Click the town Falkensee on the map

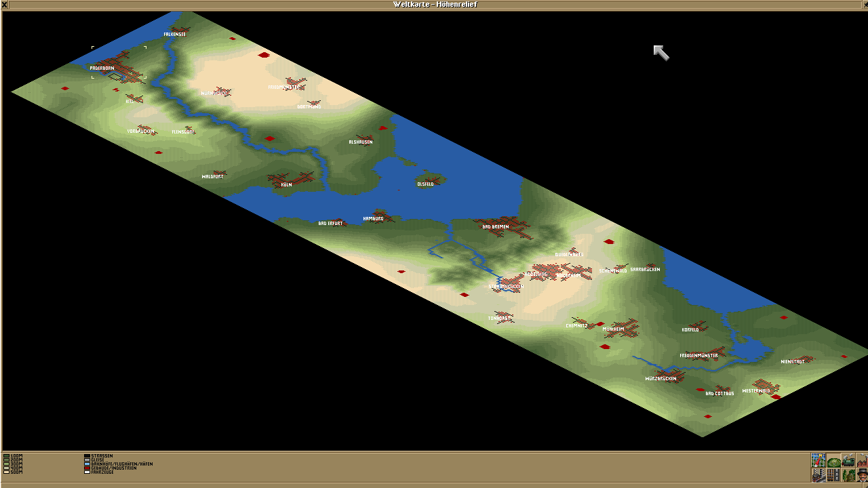point(175,34)
